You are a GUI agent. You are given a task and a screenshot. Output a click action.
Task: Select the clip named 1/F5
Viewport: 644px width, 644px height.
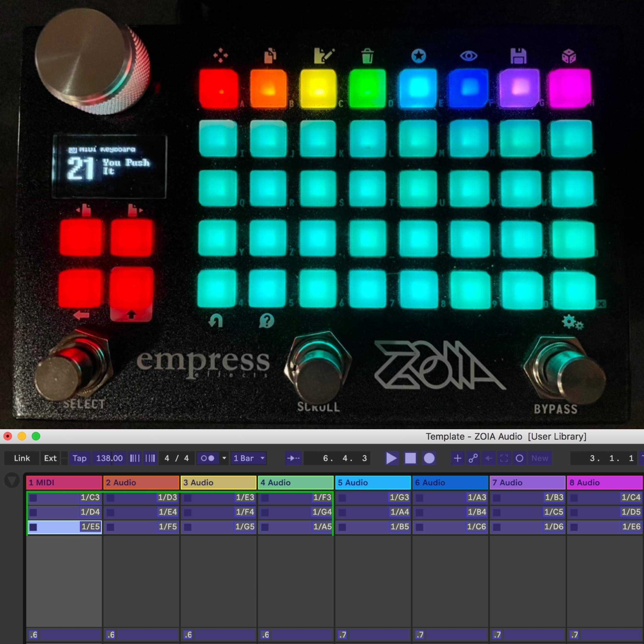tap(141, 527)
